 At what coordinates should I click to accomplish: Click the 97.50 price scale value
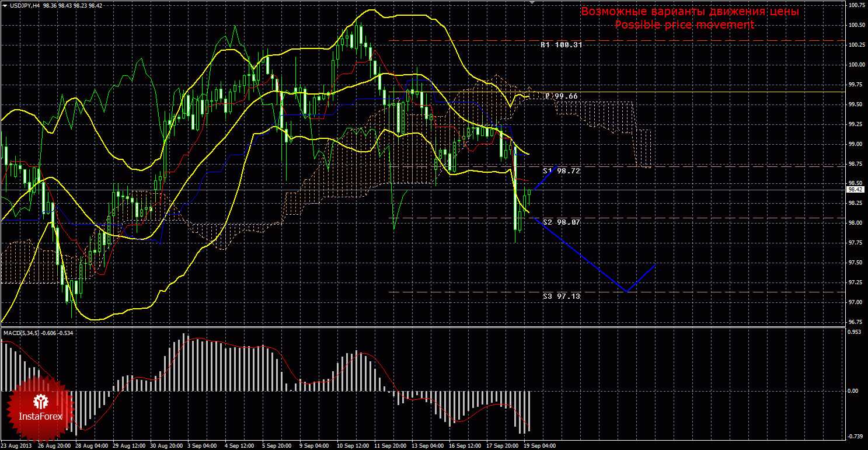[x=855, y=263]
